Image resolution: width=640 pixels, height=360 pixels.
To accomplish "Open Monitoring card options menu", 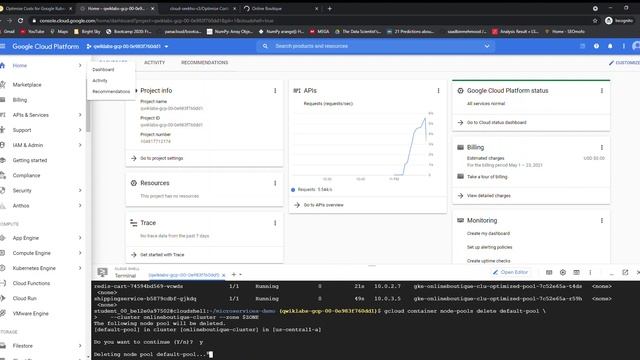I will tap(602, 220).
